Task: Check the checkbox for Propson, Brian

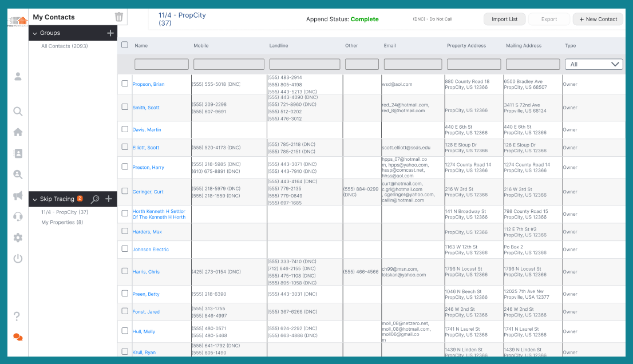Action: tap(125, 83)
